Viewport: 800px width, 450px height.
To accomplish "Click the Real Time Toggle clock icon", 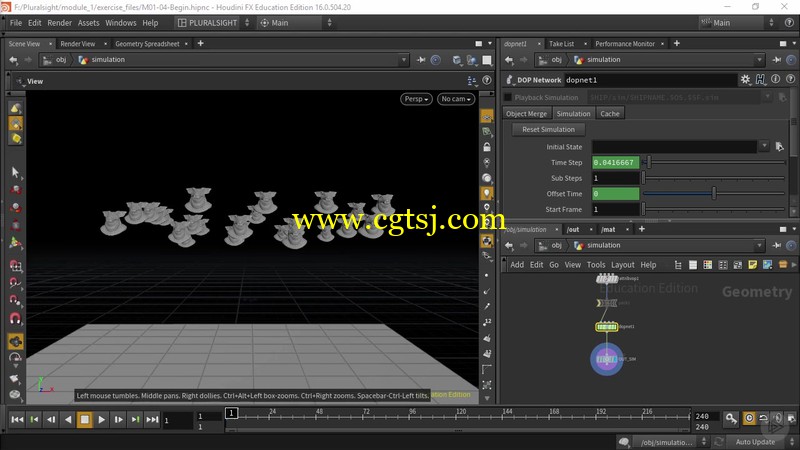I will coord(748,418).
